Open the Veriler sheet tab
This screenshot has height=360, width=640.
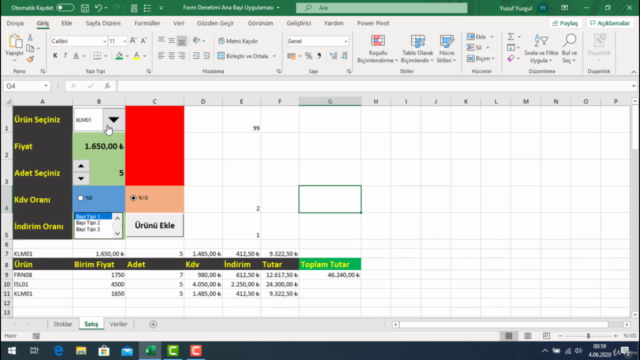pos(118,324)
